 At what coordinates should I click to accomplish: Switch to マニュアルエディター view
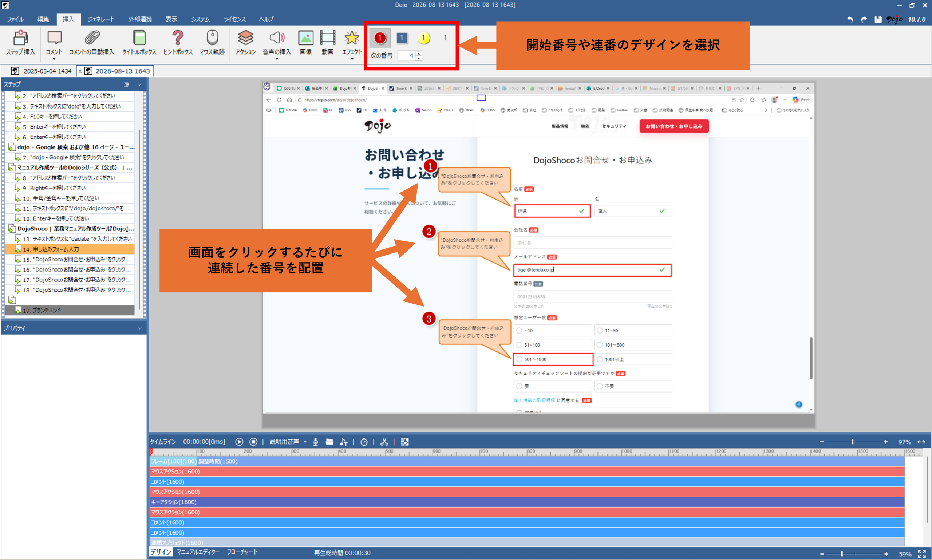pos(198,552)
